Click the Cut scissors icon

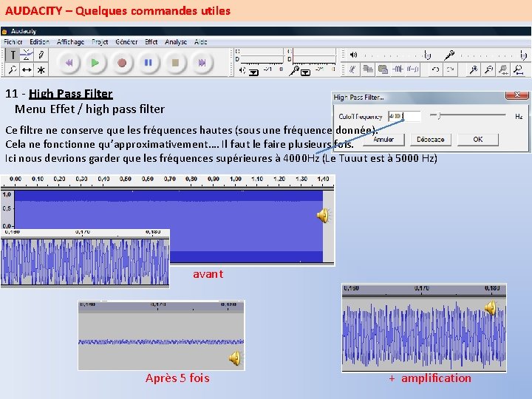[x=352, y=69]
